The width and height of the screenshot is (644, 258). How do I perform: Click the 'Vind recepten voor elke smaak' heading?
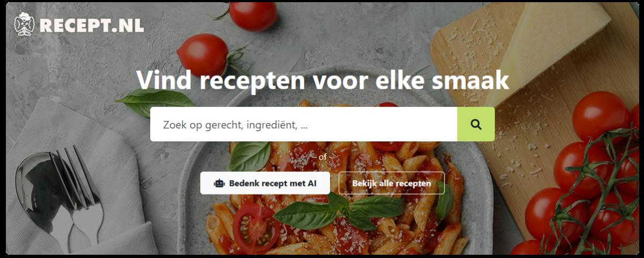coord(323,80)
